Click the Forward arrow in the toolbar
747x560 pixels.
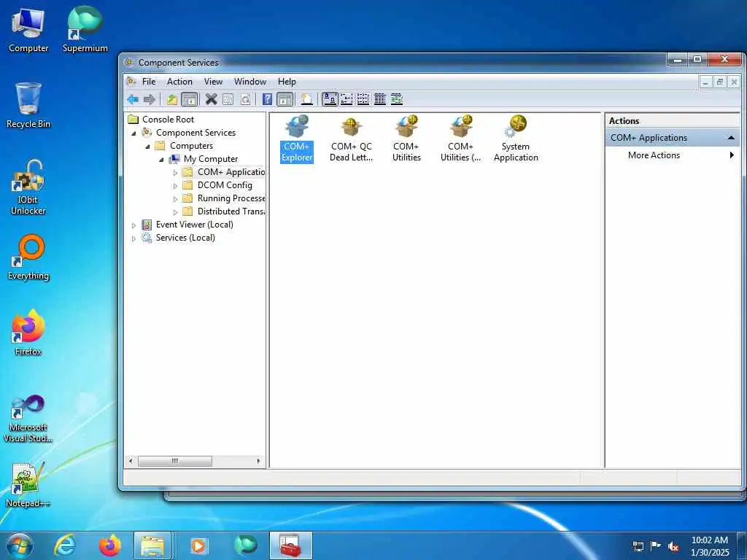point(150,99)
